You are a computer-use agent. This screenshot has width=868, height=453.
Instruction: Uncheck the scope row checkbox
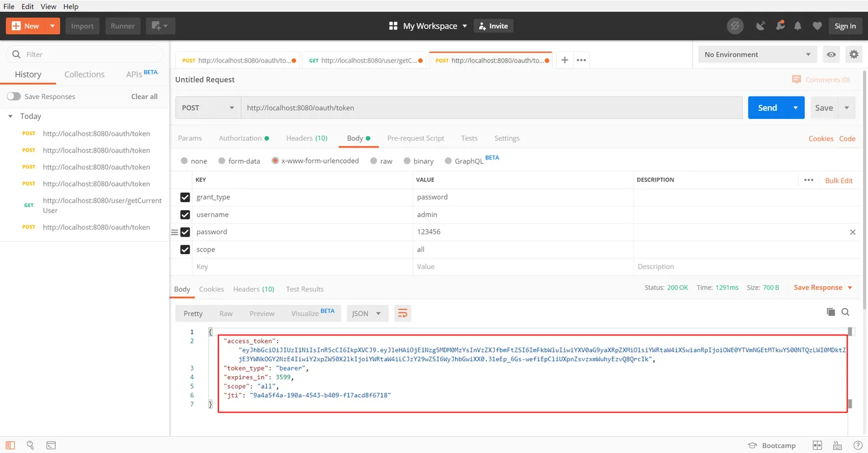185,249
